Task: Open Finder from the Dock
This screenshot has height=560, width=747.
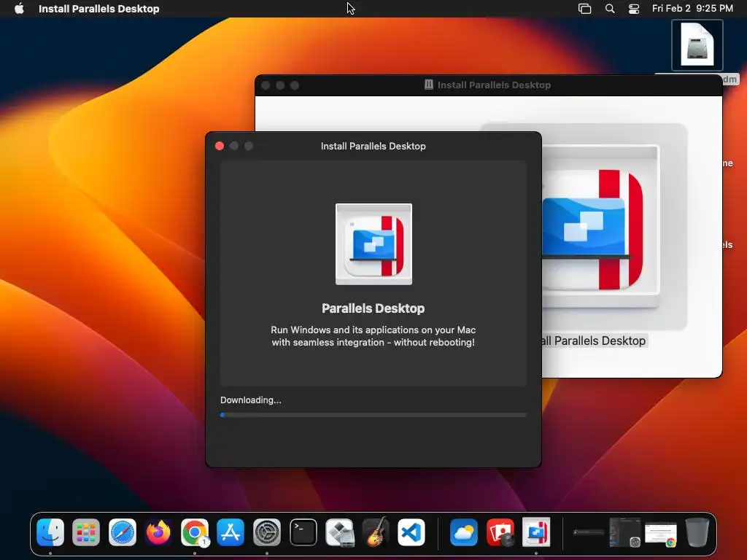Action: click(50, 532)
